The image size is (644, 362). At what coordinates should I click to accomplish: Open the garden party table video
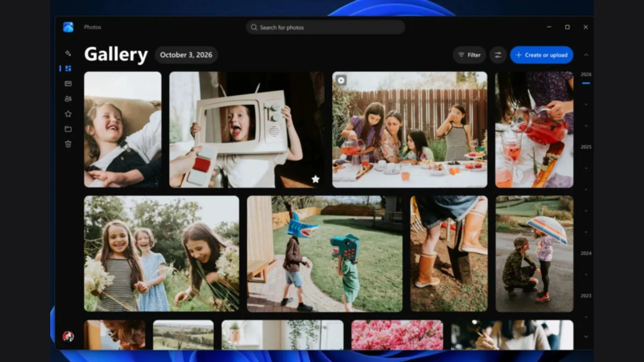[410, 129]
